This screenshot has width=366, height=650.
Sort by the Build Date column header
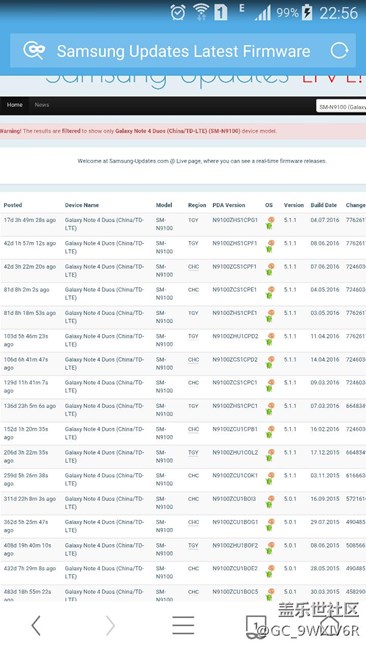coord(324,205)
